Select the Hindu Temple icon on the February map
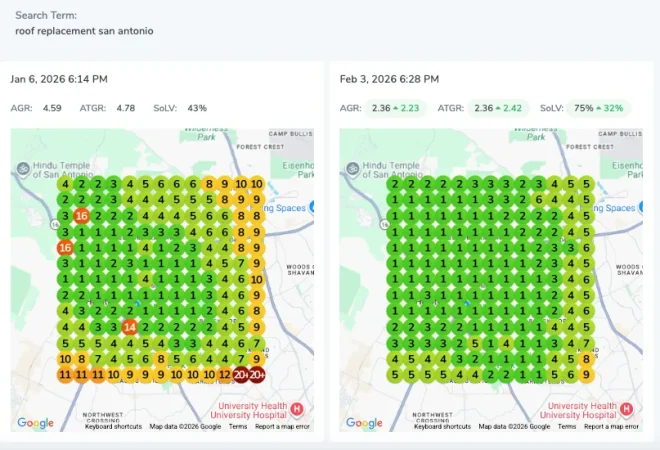Image resolution: width=660 pixels, height=450 pixels. (x=351, y=167)
